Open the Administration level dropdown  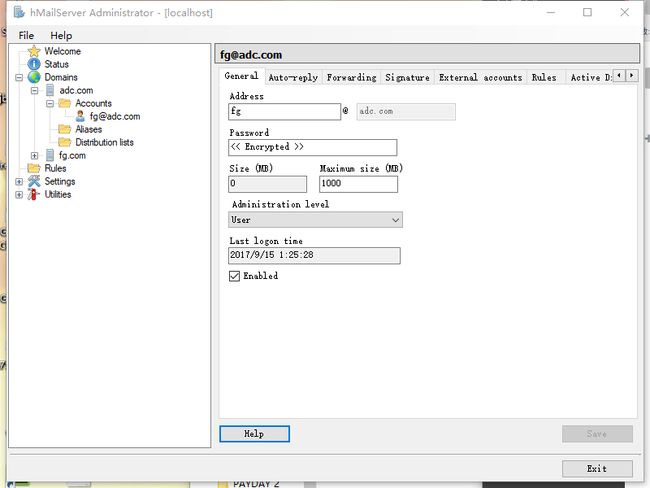coord(315,220)
